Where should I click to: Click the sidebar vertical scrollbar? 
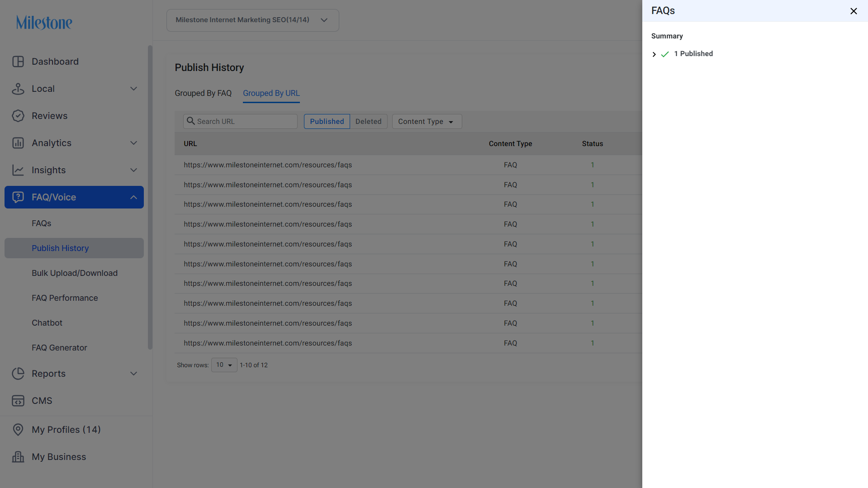click(x=150, y=197)
